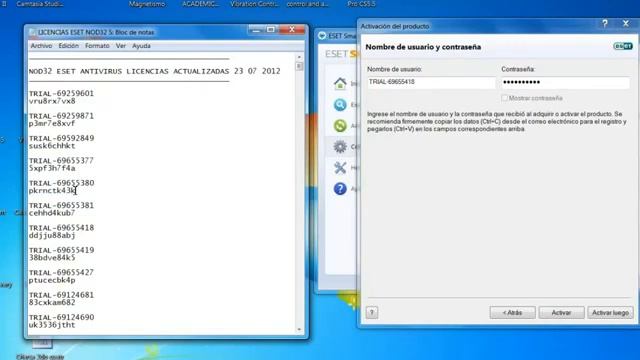Open the green update icon in ESET sidebar
640x360 pixels.
tap(340, 126)
